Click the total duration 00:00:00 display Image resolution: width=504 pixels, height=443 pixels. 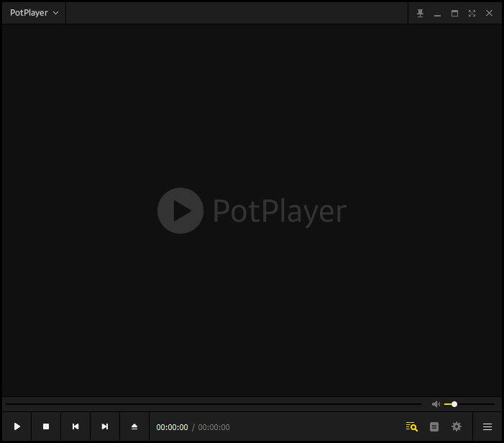(x=214, y=427)
